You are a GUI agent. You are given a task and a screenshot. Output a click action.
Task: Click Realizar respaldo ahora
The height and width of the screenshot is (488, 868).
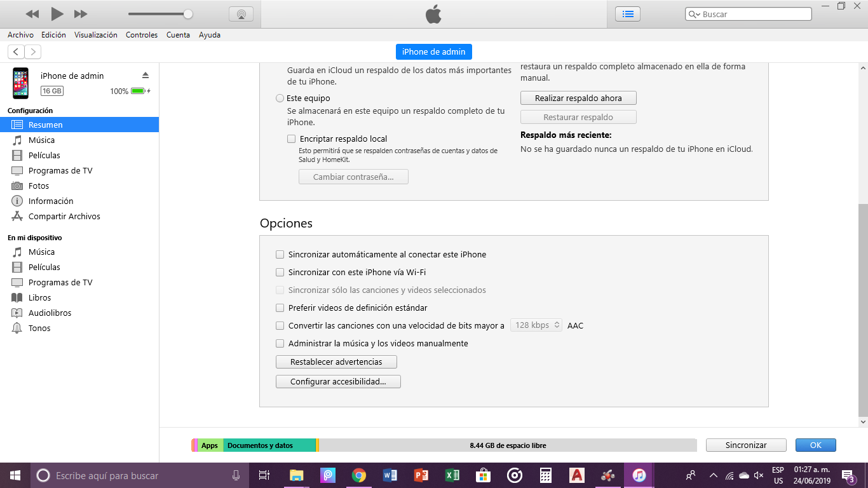pos(578,98)
